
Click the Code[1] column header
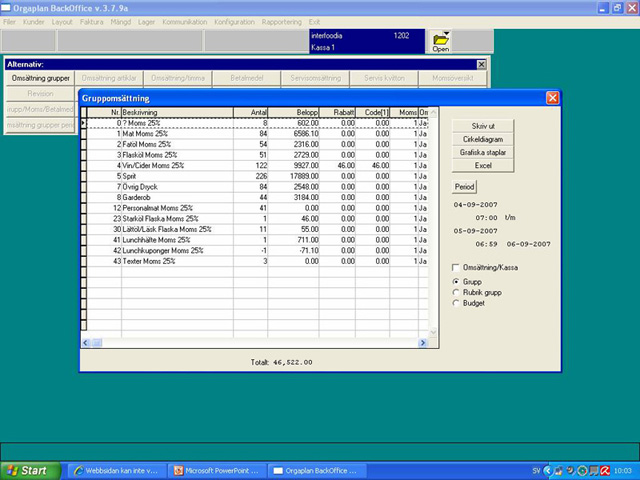pos(373,112)
